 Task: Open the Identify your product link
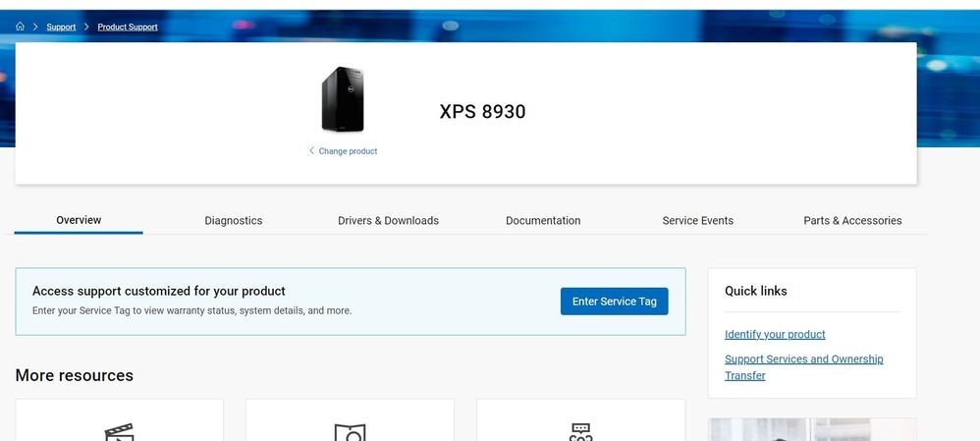tap(775, 335)
